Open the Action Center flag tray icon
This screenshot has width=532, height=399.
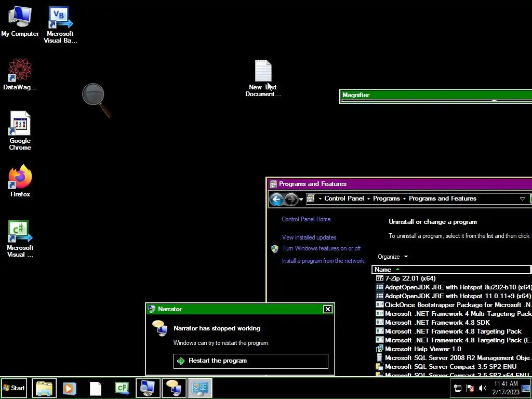coord(470,388)
